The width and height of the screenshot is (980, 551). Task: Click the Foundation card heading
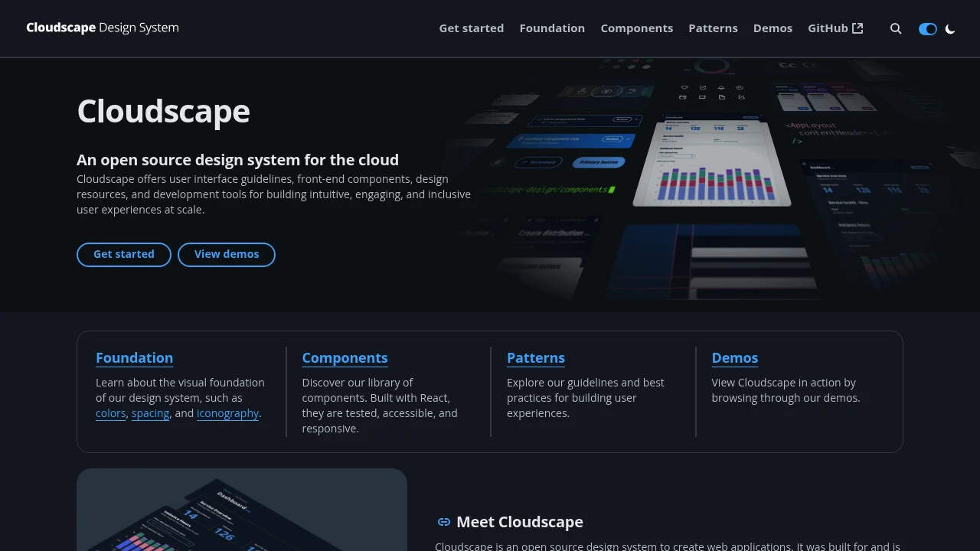click(134, 357)
